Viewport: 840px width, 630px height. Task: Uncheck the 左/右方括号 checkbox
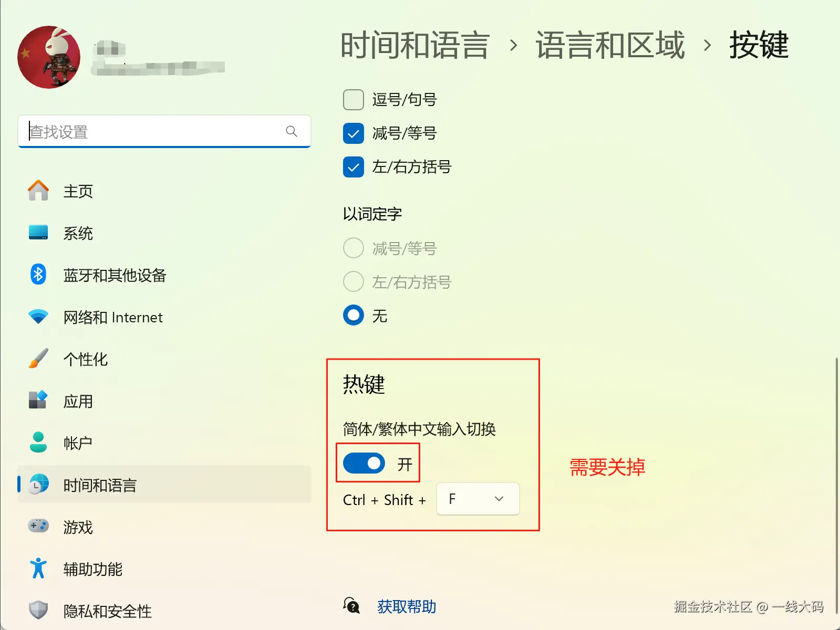click(354, 167)
